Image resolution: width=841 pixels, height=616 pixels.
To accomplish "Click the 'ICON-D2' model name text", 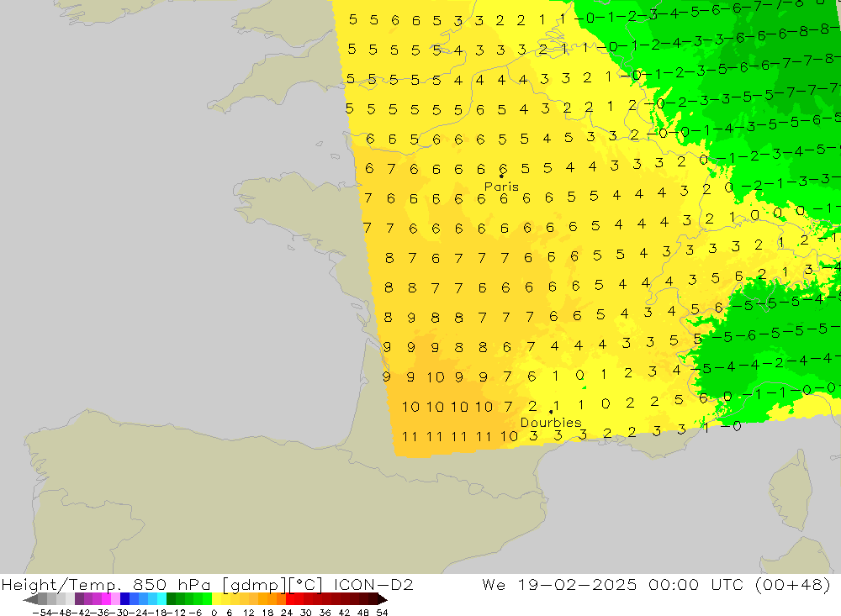I will point(374,584).
